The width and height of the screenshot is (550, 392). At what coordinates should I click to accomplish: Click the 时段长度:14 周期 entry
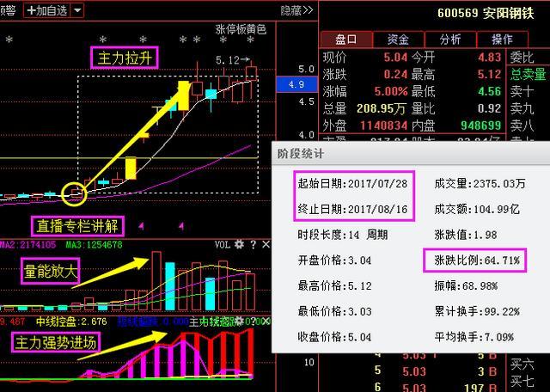pos(343,235)
